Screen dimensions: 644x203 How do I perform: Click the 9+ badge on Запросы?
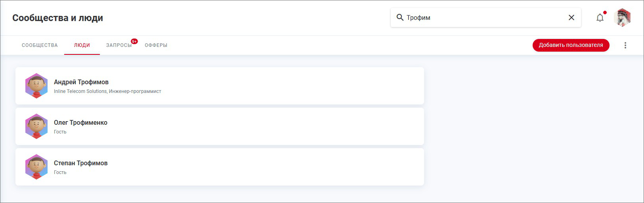point(134,41)
